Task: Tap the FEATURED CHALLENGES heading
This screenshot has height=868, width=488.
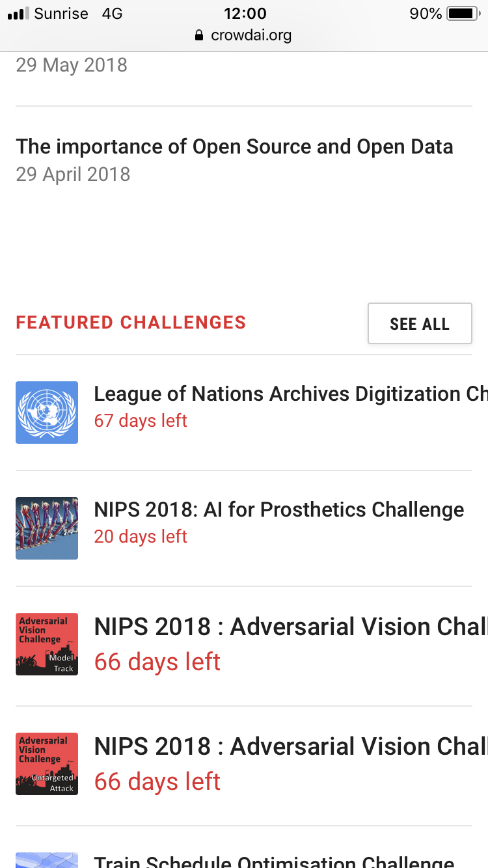Action: pos(131,323)
